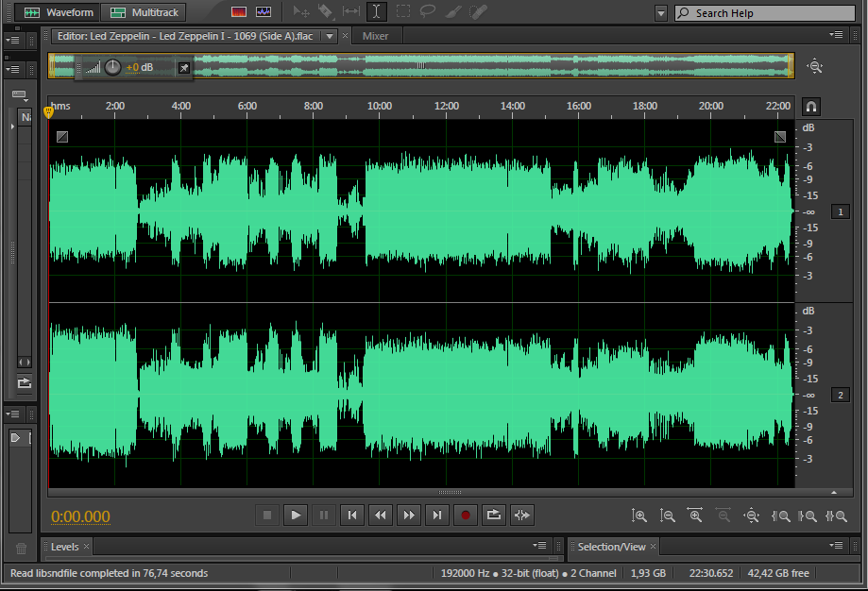Zoom out full on all axes

pos(751,515)
